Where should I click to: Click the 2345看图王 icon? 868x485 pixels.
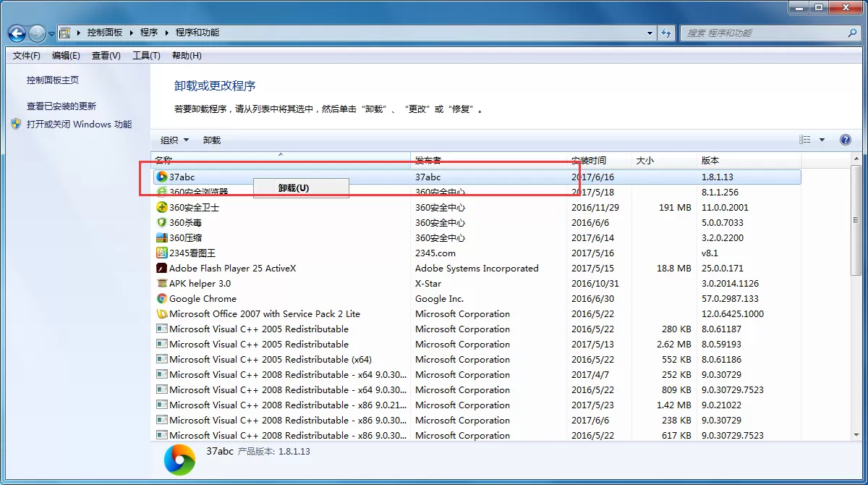coord(162,253)
